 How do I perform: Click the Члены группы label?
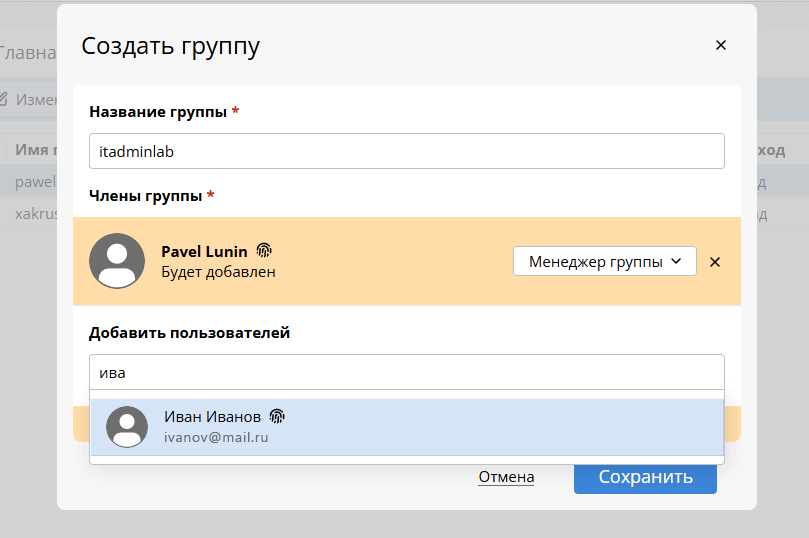[x=145, y=196]
